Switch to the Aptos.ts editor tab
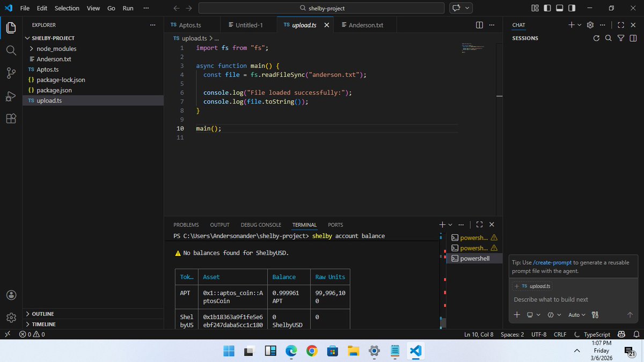644x362 pixels. 193,25
